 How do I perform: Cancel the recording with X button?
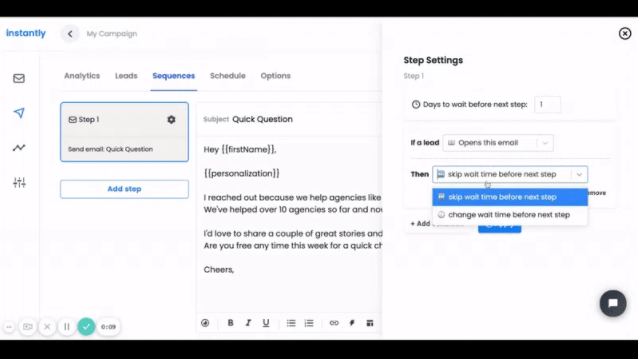(x=47, y=327)
